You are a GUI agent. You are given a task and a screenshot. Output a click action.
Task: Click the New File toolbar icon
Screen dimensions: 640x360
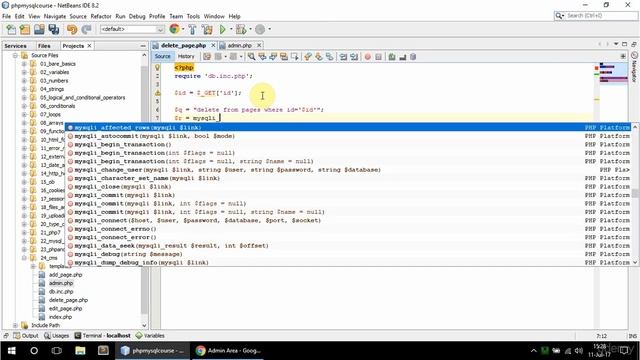11,29
